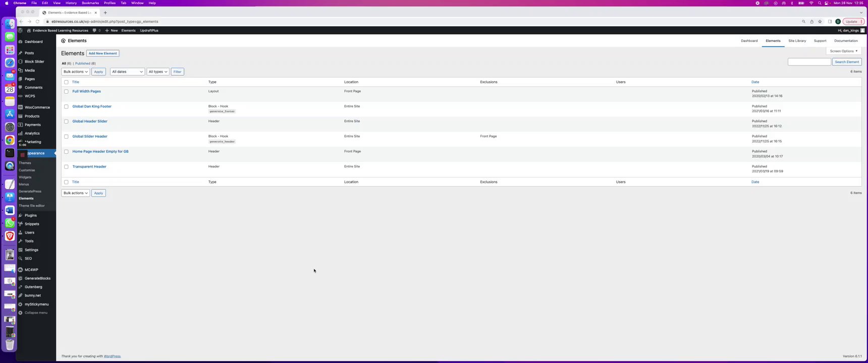
Task: Click the top Apply bulk action button
Action: [98, 72]
